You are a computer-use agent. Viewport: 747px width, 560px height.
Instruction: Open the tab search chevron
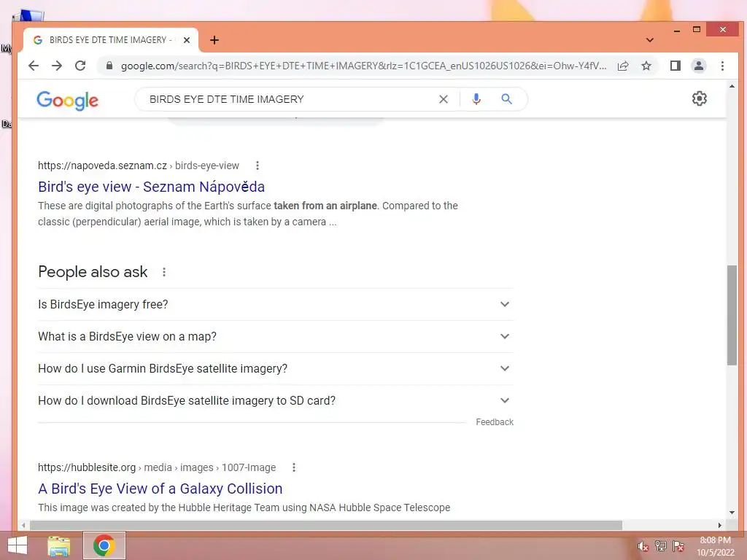649,40
